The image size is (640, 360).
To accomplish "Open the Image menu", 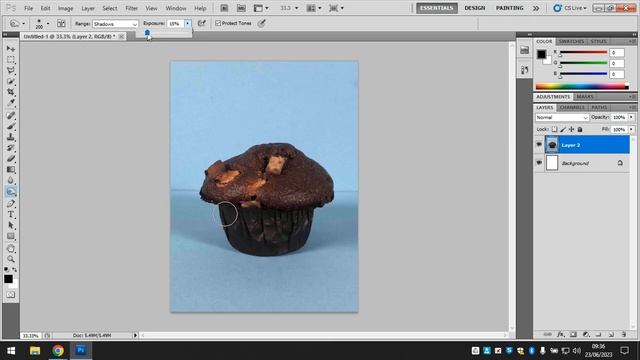I will click(65, 8).
